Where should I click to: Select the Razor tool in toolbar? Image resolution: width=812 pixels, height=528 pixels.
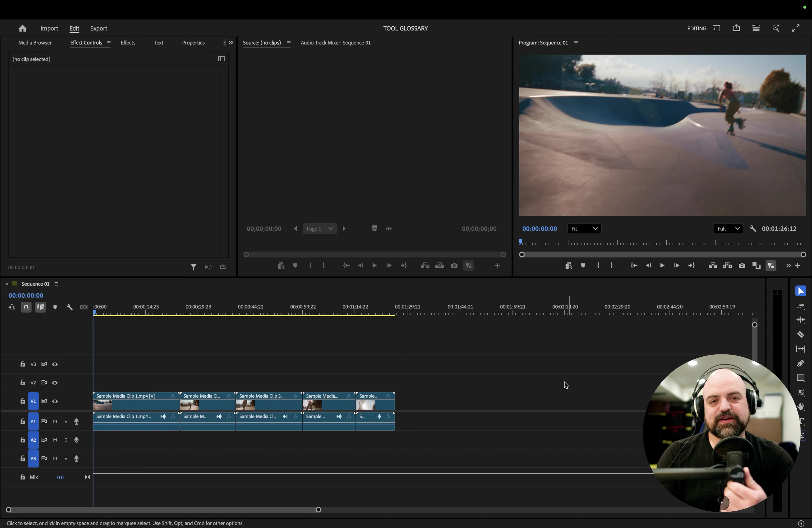(801, 335)
